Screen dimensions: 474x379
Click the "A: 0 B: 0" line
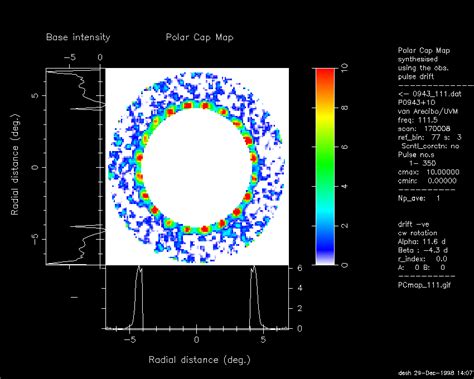421,267
